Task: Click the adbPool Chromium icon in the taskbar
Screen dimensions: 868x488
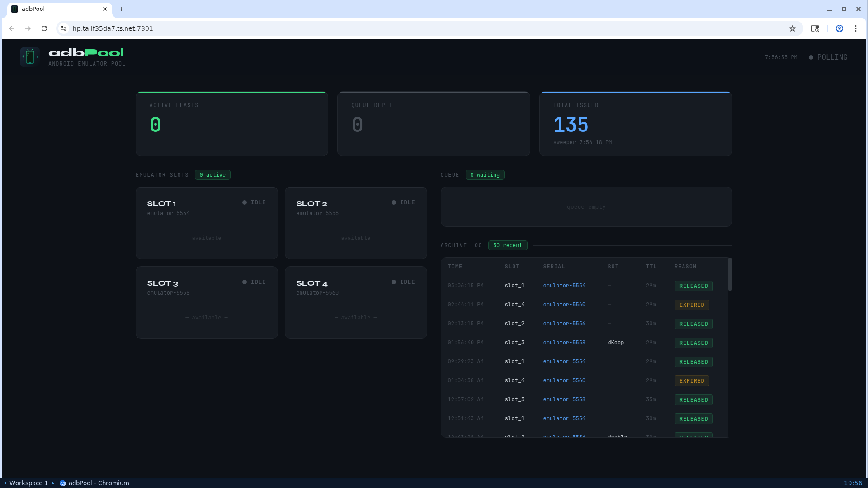Action: [x=63, y=483]
